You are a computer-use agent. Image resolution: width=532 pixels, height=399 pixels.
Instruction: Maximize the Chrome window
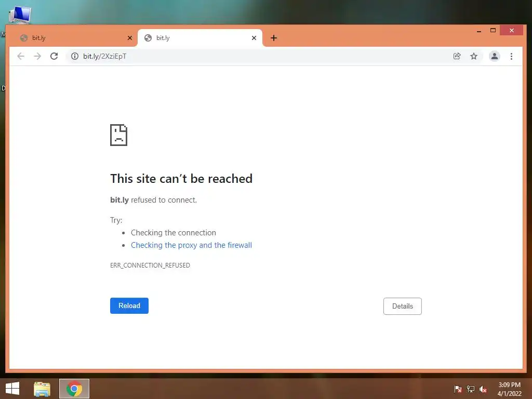click(x=493, y=31)
